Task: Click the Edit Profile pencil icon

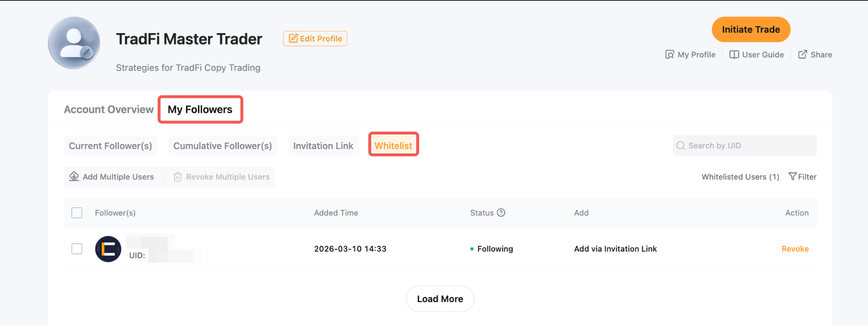Action: coord(293,39)
